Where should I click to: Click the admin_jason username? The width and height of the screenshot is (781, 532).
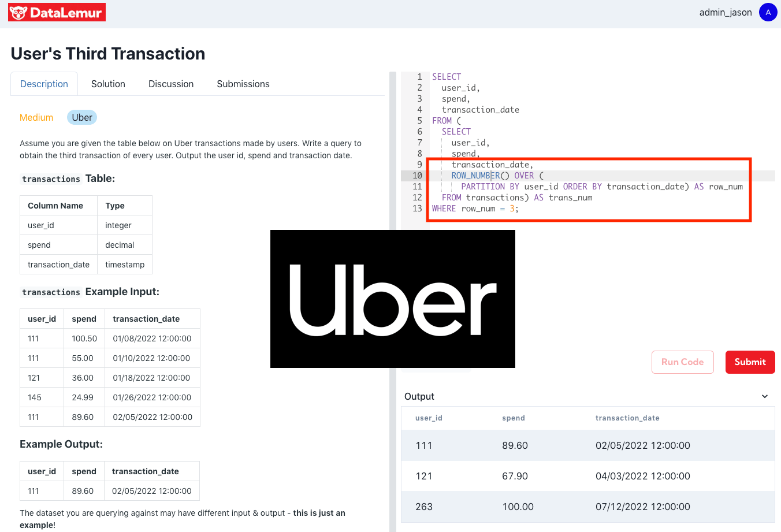click(x=725, y=12)
